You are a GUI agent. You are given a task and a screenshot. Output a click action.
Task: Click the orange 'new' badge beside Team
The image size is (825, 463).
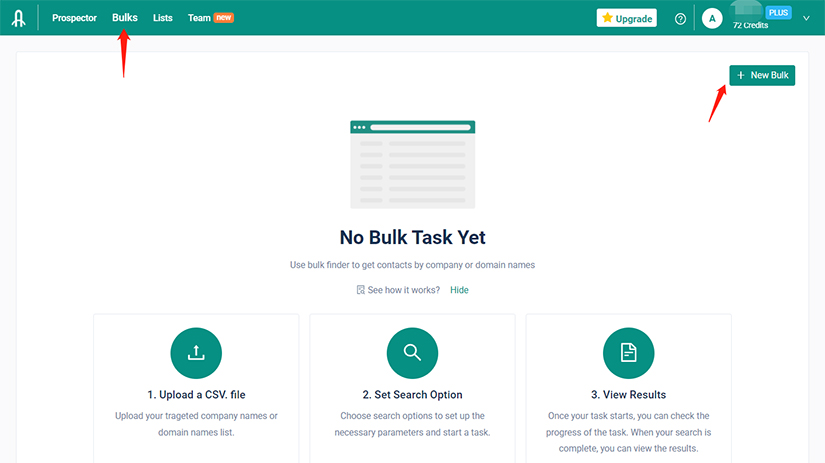(224, 18)
